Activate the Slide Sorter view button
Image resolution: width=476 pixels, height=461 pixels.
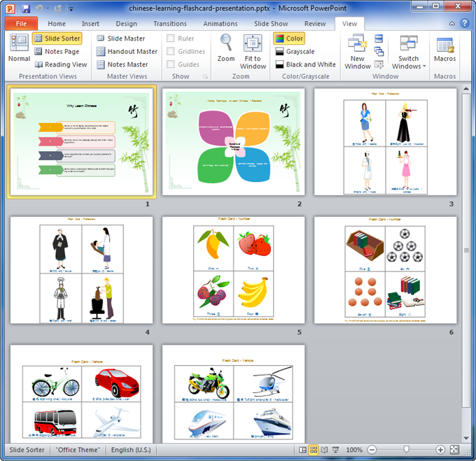[57, 38]
